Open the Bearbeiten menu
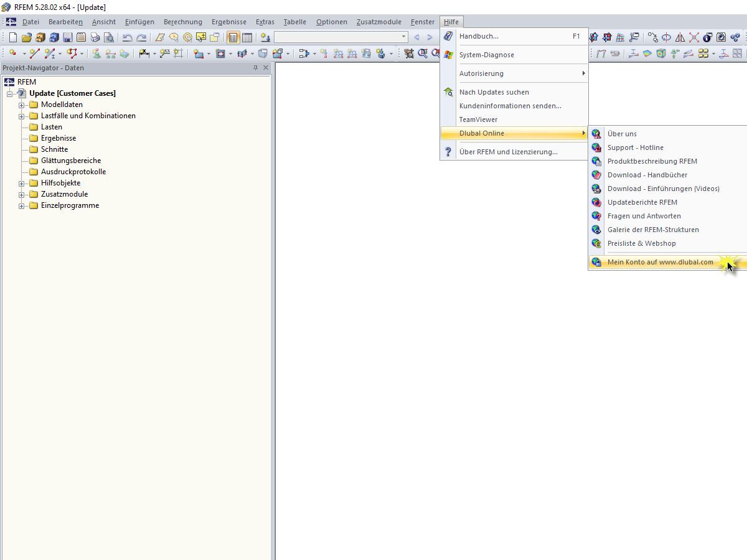 coord(65,22)
